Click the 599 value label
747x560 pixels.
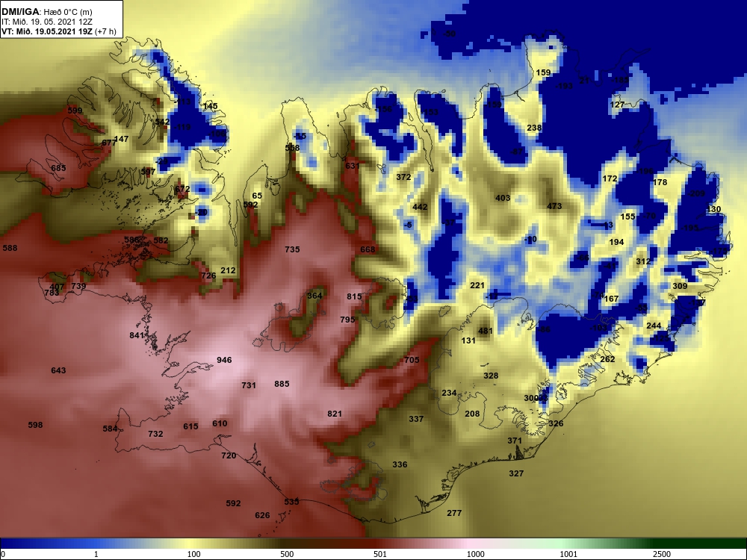pyautogui.click(x=75, y=111)
